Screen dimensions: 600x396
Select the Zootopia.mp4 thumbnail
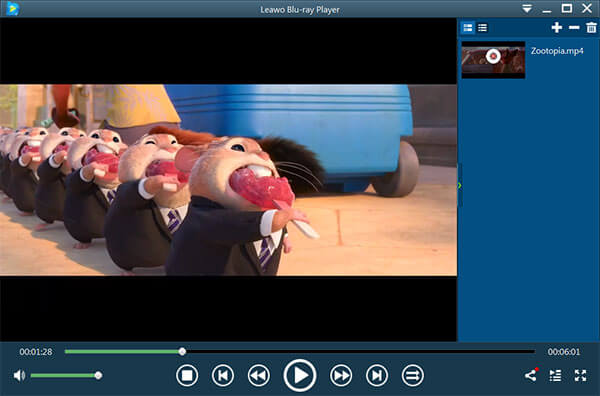coord(493,60)
